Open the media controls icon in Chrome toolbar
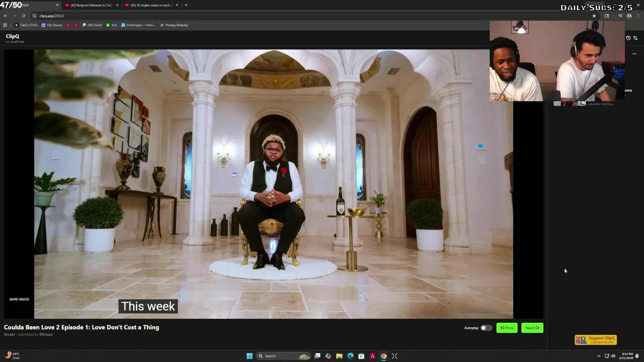This screenshot has width=644, height=362. (620, 16)
